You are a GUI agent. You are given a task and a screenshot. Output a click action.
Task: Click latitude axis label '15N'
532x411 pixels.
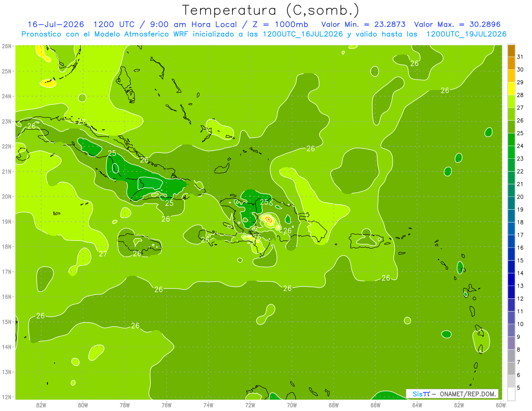[7, 322]
